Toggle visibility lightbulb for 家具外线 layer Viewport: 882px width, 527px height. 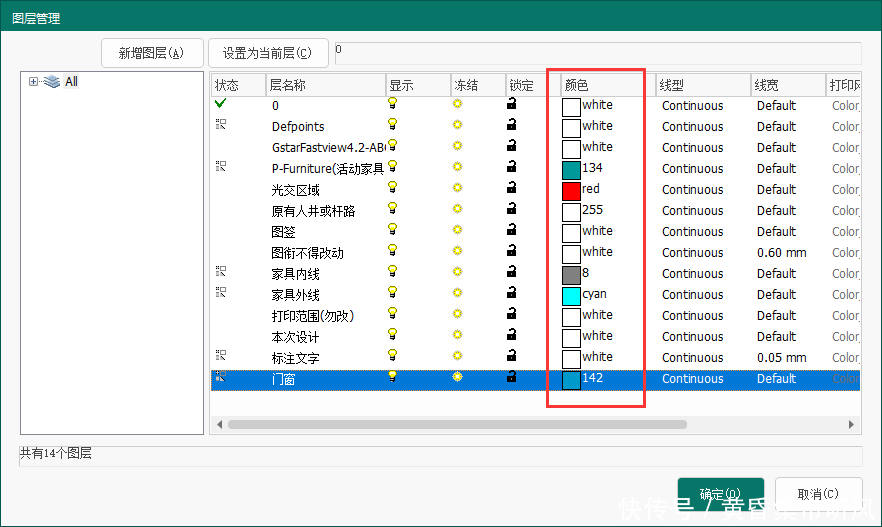tap(393, 292)
